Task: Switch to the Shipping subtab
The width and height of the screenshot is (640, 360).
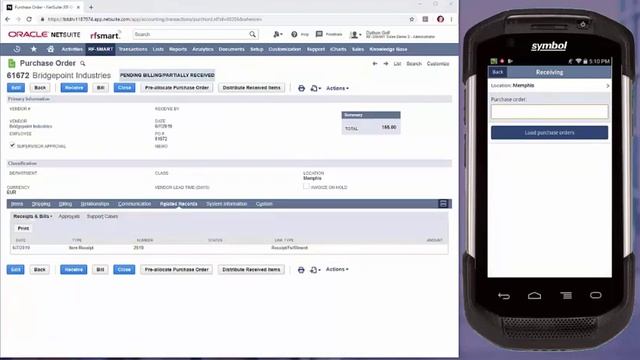Action: pyautogui.click(x=41, y=204)
